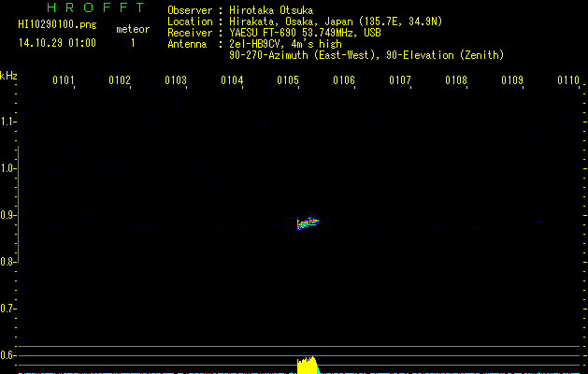The image size is (588, 374).
Task: Click the 1.1 frequency axis label
Action: tap(7, 122)
